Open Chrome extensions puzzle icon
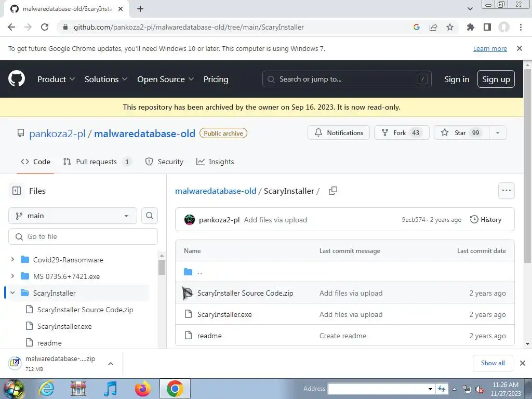The image size is (532, 399). click(x=471, y=27)
